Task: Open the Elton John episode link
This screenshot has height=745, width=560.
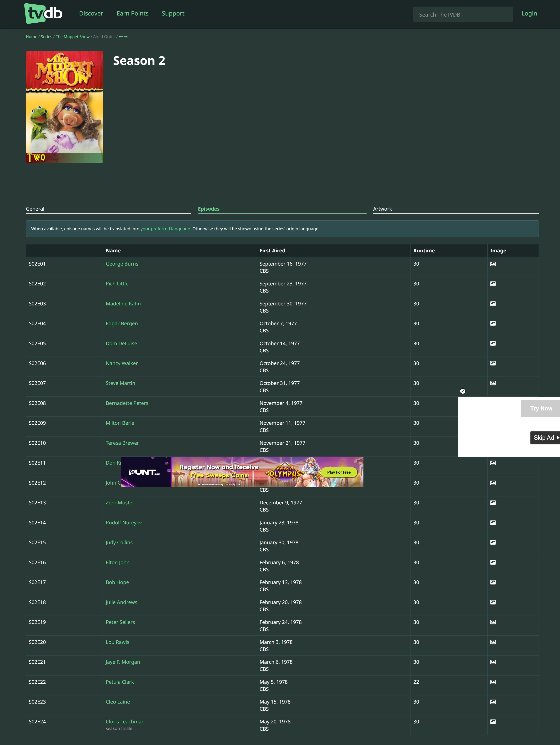Action: [x=118, y=563]
